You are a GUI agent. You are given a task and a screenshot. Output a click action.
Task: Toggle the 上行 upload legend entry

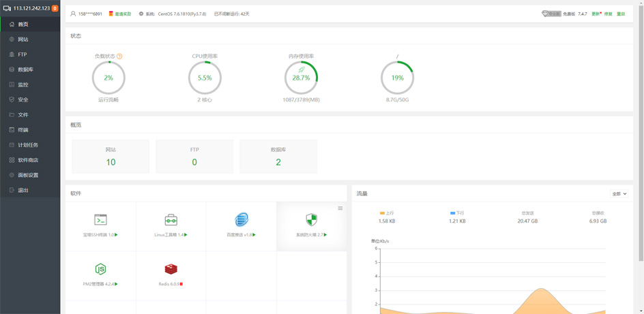pos(387,213)
